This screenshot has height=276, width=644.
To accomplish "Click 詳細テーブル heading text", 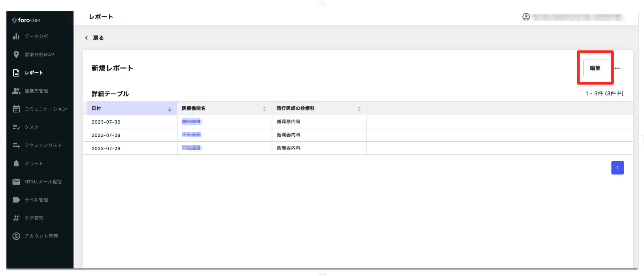I will tap(110, 94).
